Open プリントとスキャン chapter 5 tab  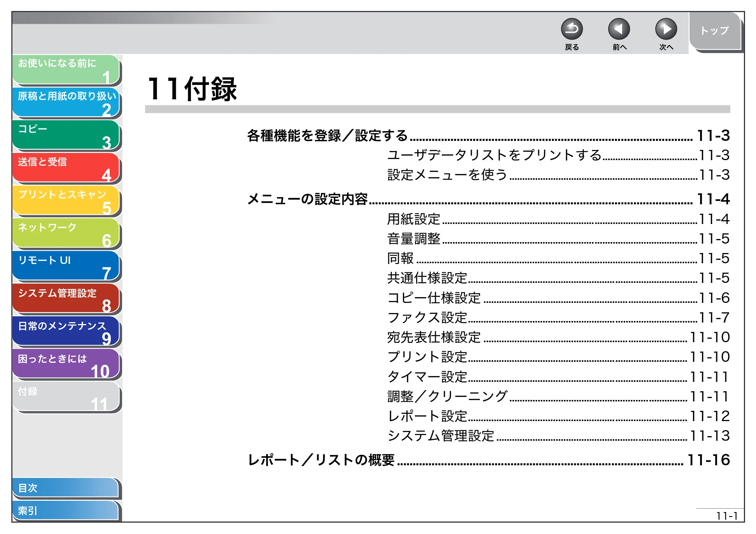click(66, 201)
